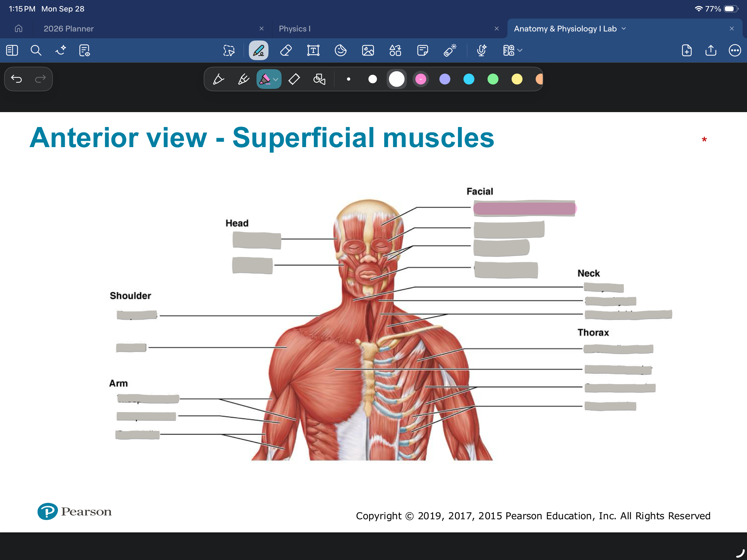
Task: Close the Physics I tab
Action: [x=497, y=29]
